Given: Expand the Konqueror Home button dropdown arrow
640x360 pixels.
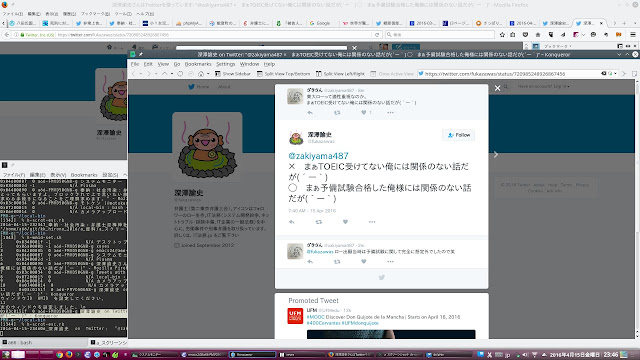Looking at the screenshot, I should 208,74.
